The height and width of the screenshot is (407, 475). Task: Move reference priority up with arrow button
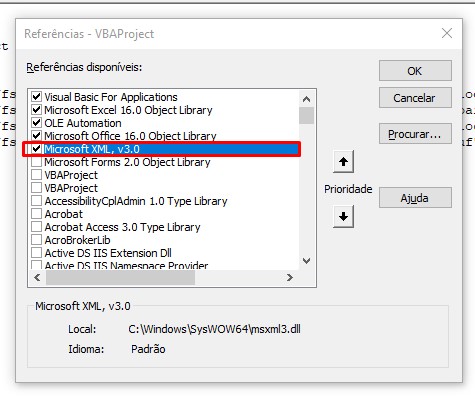pyautogui.click(x=343, y=162)
